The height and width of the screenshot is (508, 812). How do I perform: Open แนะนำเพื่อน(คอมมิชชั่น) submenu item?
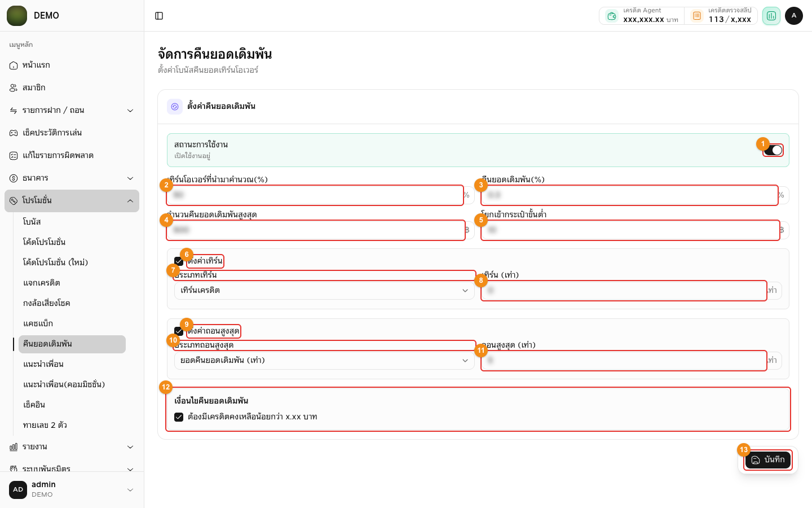(x=72, y=385)
